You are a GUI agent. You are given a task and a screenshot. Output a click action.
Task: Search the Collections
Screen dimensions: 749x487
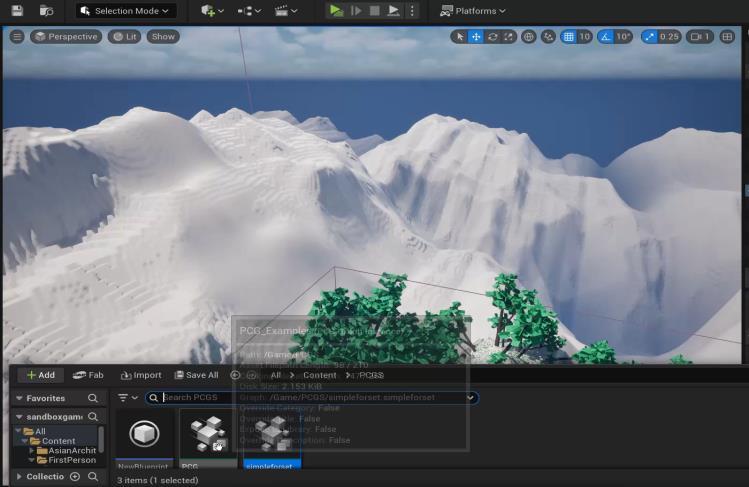click(93, 476)
